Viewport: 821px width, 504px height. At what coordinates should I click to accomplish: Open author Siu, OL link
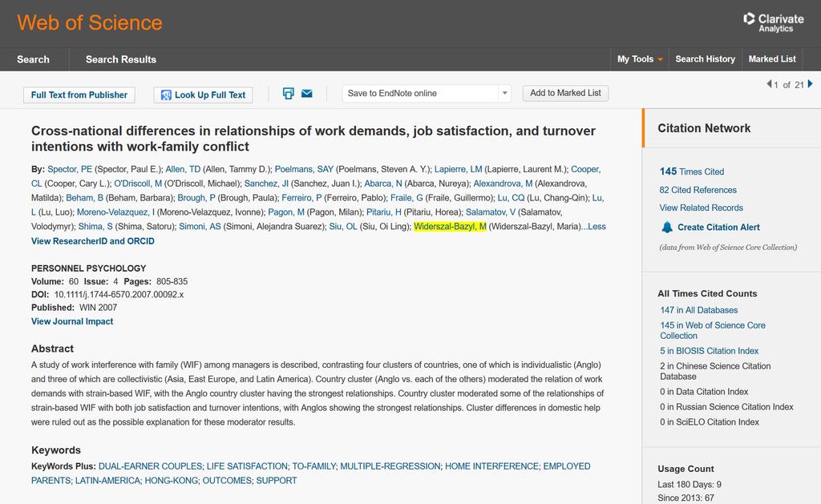343,227
